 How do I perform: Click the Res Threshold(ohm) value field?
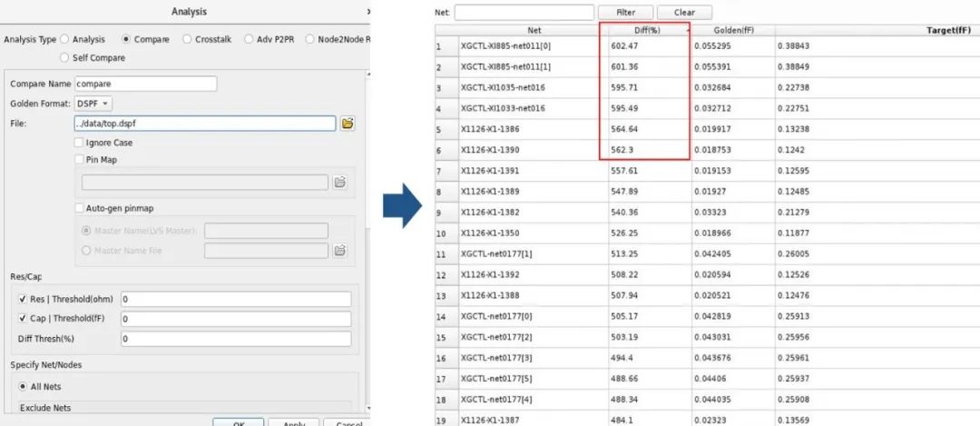(x=236, y=299)
